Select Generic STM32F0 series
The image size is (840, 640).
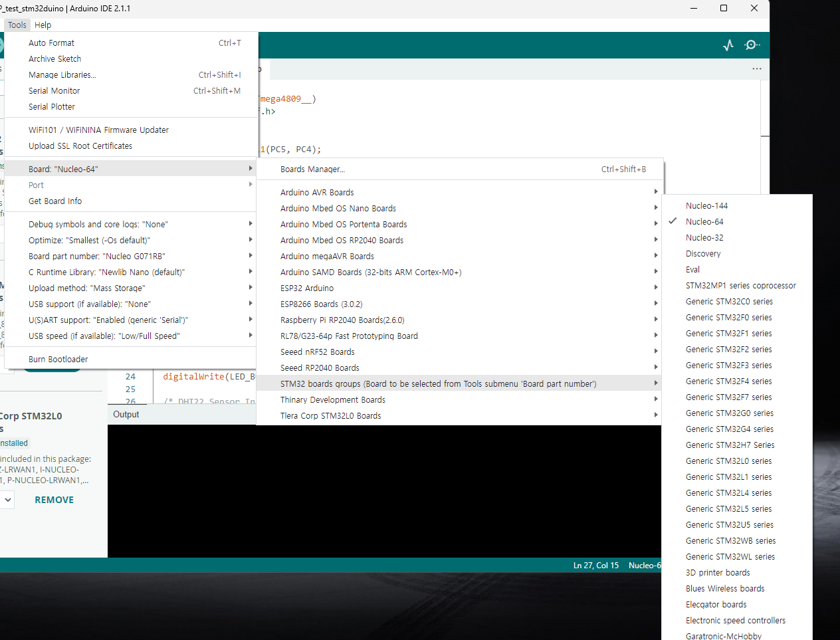point(737,318)
